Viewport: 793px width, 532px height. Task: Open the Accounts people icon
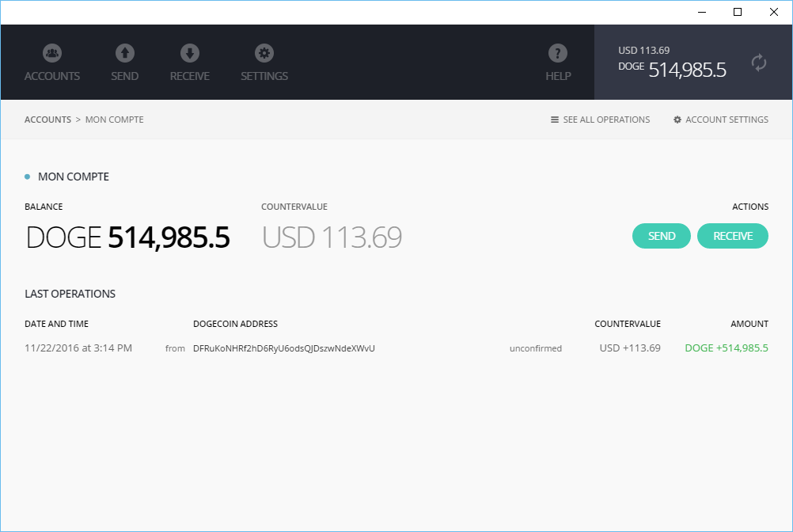[x=52, y=52]
